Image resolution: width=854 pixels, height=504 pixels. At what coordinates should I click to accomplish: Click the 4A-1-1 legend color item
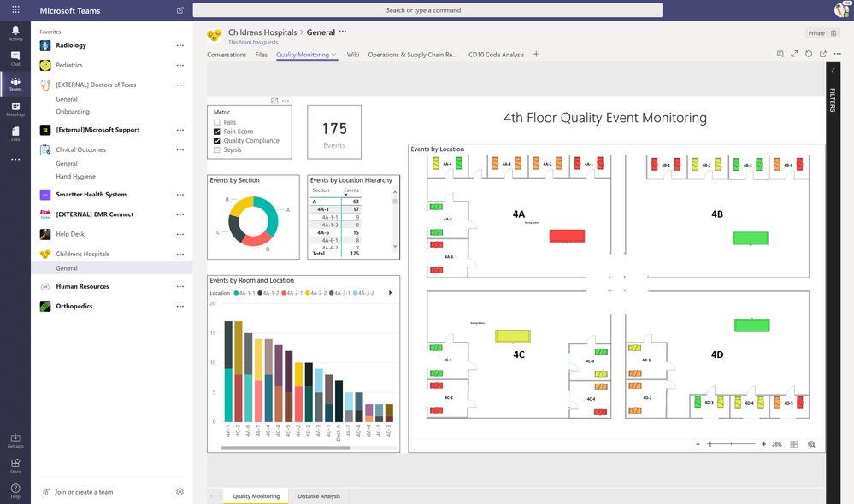(244, 293)
